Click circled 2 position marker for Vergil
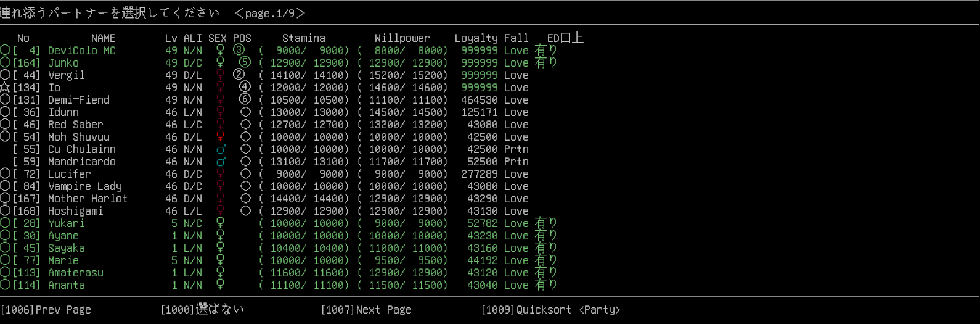The image size is (980, 324). click(x=239, y=75)
